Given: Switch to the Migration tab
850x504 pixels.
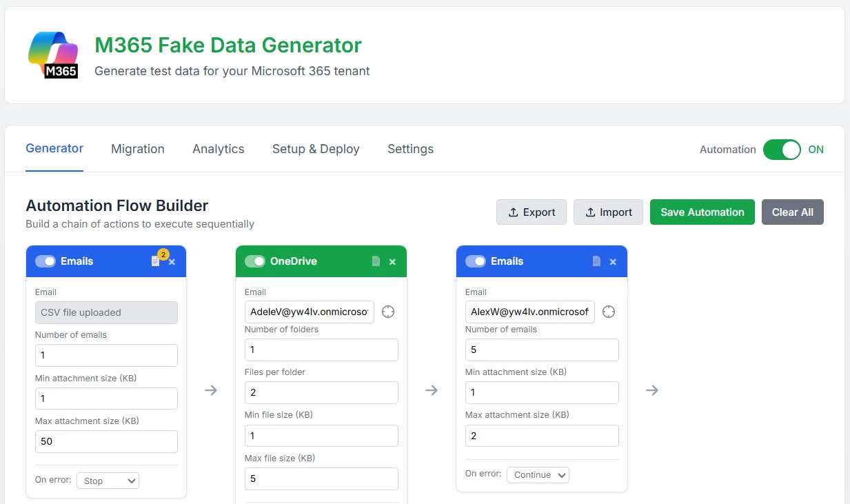Looking at the screenshot, I should tap(138, 149).
